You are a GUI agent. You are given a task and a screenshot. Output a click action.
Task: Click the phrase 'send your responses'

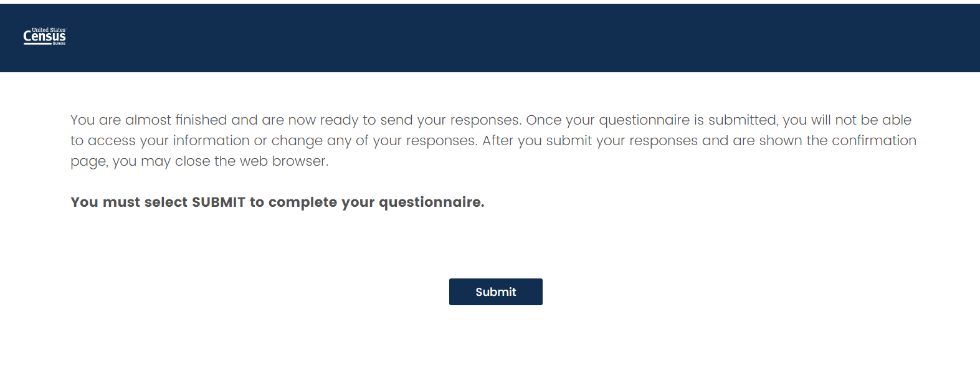pyautogui.click(x=450, y=120)
